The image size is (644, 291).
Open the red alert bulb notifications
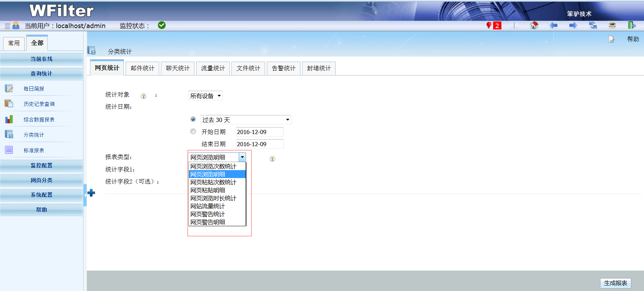pos(489,25)
